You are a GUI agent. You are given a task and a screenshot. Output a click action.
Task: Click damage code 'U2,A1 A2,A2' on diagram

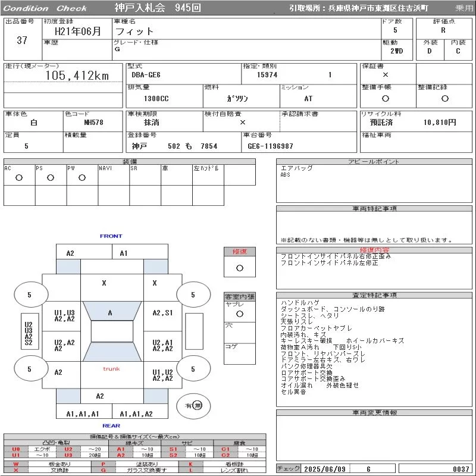(162, 346)
